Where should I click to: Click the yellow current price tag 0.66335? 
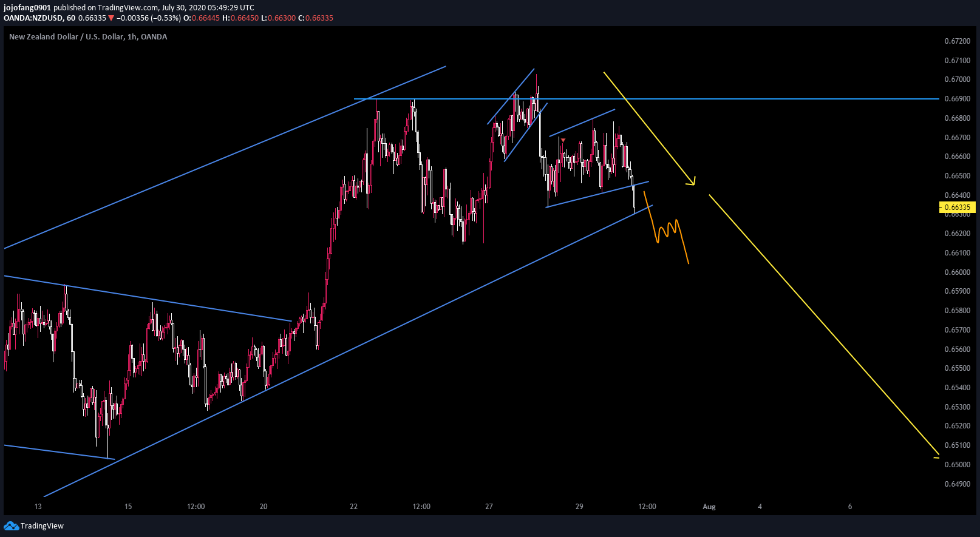pos(958,208)
